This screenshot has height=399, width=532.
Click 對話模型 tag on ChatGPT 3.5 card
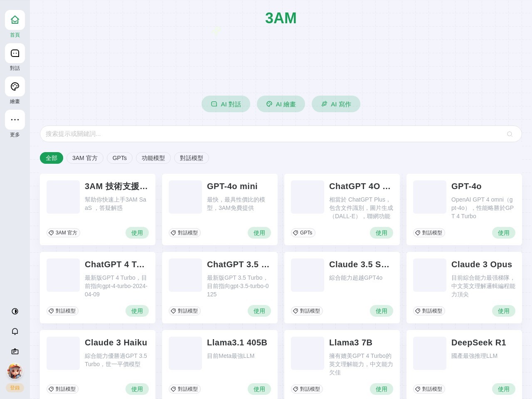(x=185, y=311)
